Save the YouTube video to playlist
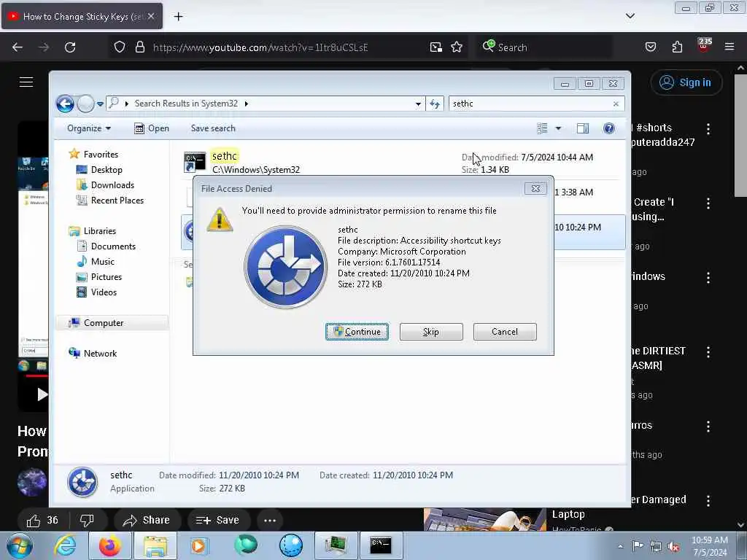 coord(217,520)
